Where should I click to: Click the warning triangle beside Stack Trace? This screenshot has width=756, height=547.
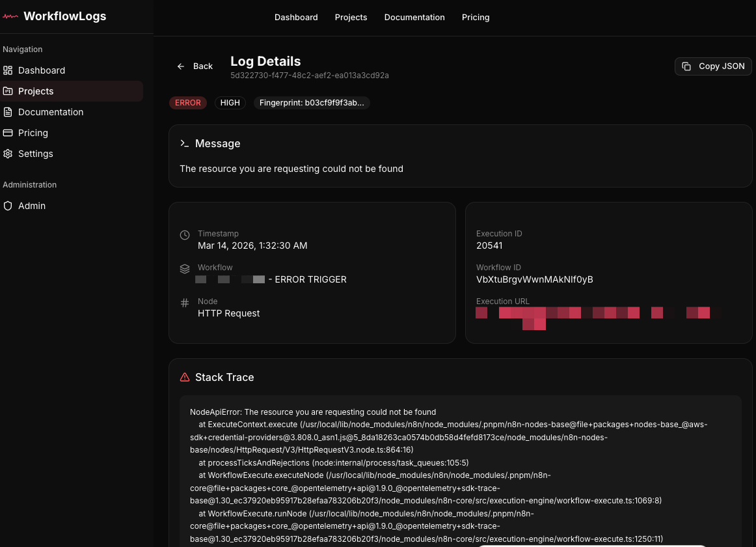click(185, 376)
